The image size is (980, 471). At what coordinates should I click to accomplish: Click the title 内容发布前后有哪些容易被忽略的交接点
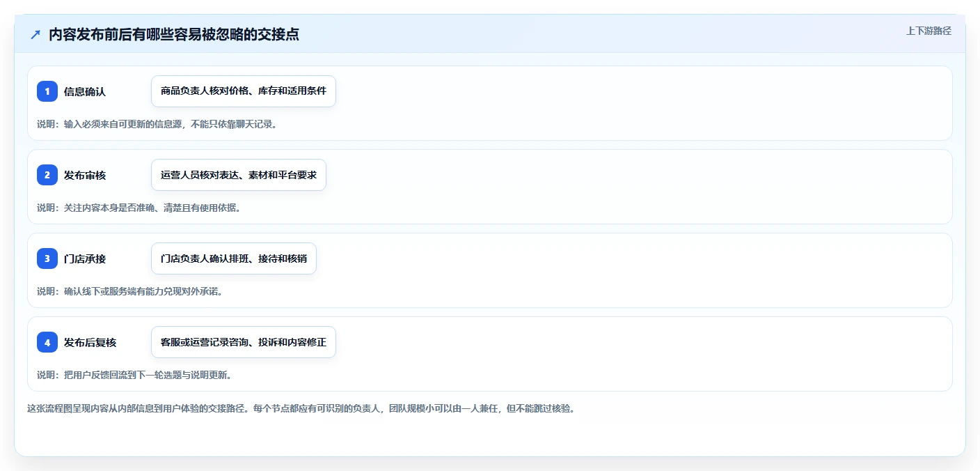[x=174, y=34]
